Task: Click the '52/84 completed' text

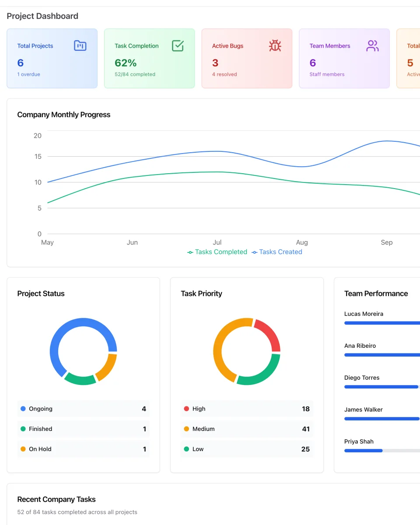Action: coord(135,74)
